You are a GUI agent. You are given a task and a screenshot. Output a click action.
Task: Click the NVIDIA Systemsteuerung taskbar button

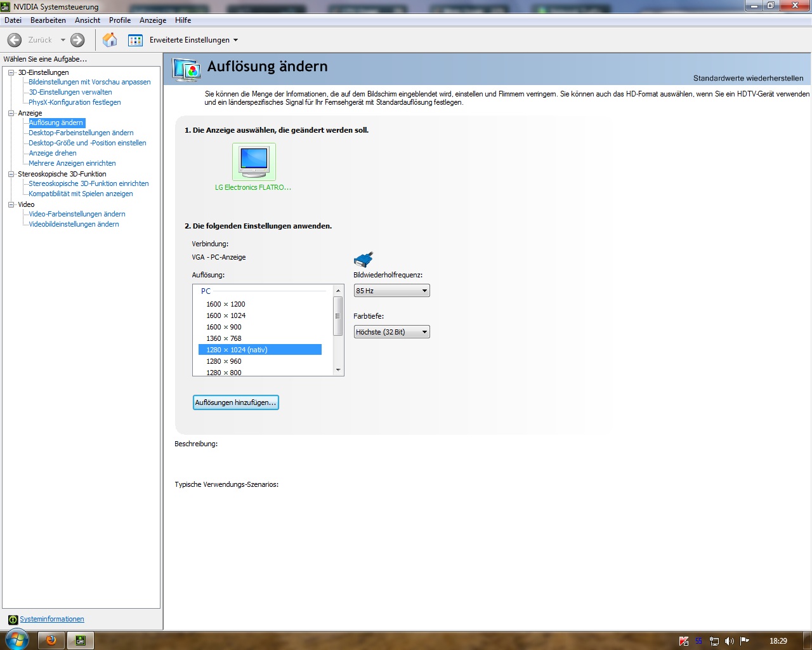[81, 640]
